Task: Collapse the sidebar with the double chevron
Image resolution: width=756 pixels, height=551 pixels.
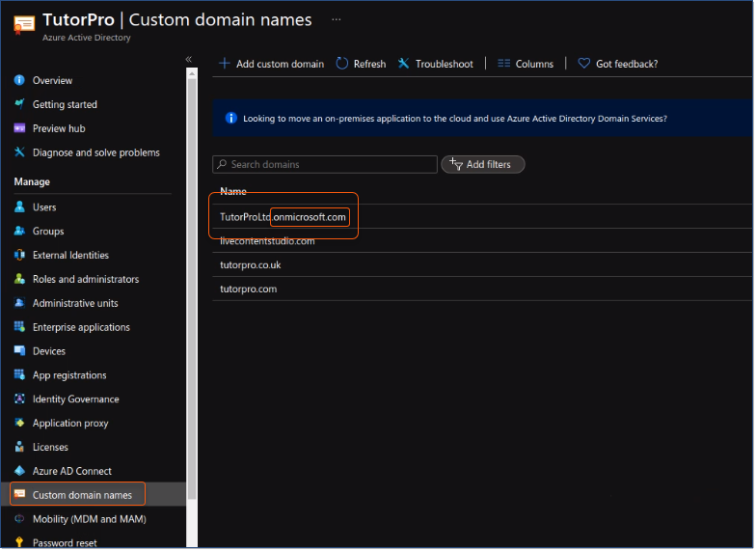Action: pos(189,59)
